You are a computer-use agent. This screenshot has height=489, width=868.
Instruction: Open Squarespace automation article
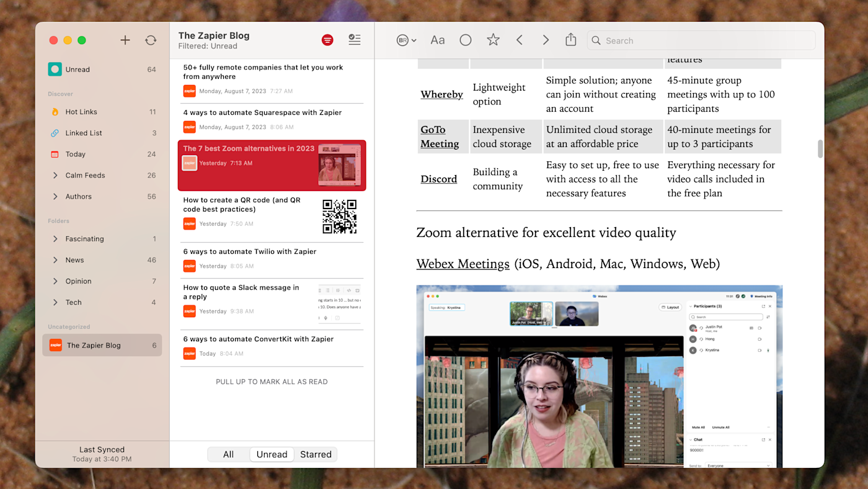pos(272,121)
